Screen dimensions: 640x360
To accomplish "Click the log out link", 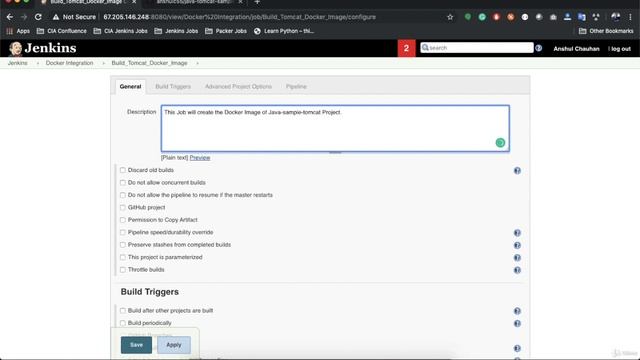I will [x=621, y=49].
